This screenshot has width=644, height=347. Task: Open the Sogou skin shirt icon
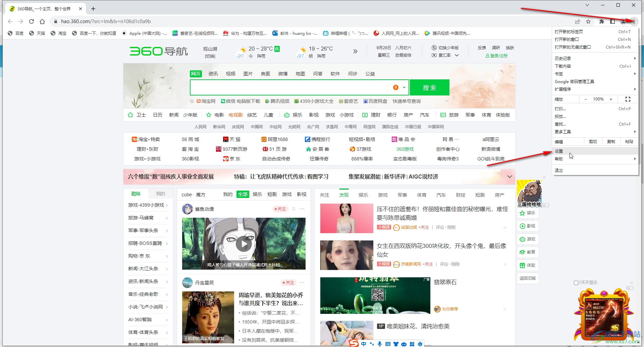396,344
